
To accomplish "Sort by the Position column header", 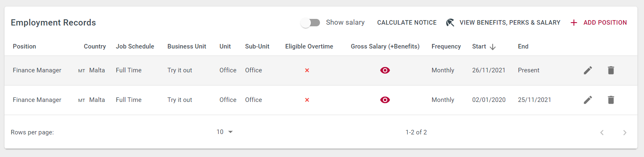I will [x=24, y=46].
